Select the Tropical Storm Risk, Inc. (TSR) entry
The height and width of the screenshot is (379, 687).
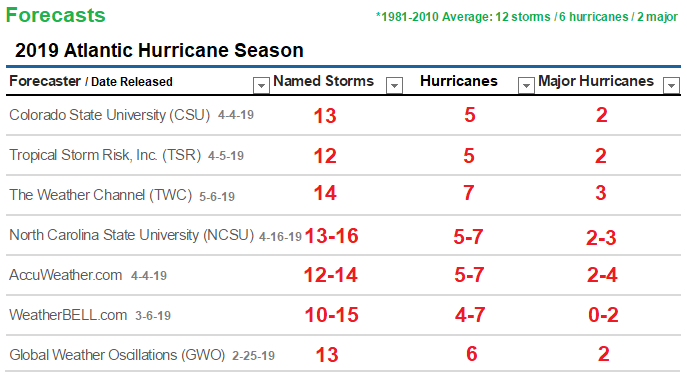click(105, 155)
